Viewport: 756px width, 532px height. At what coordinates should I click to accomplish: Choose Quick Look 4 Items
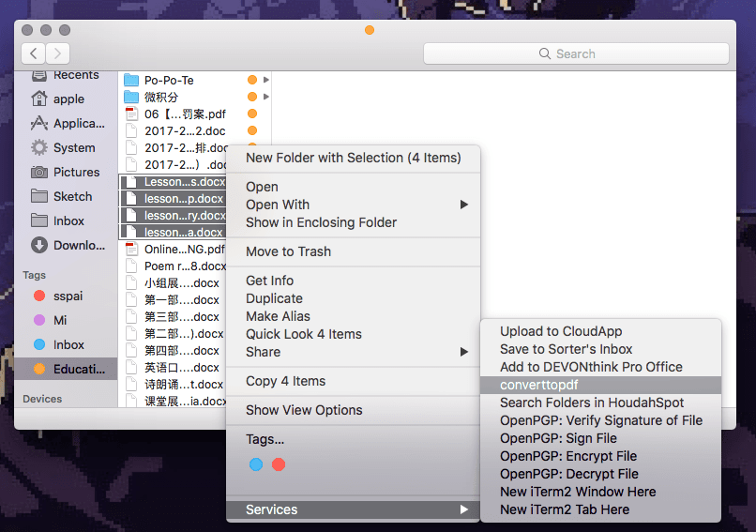point(354,334)
